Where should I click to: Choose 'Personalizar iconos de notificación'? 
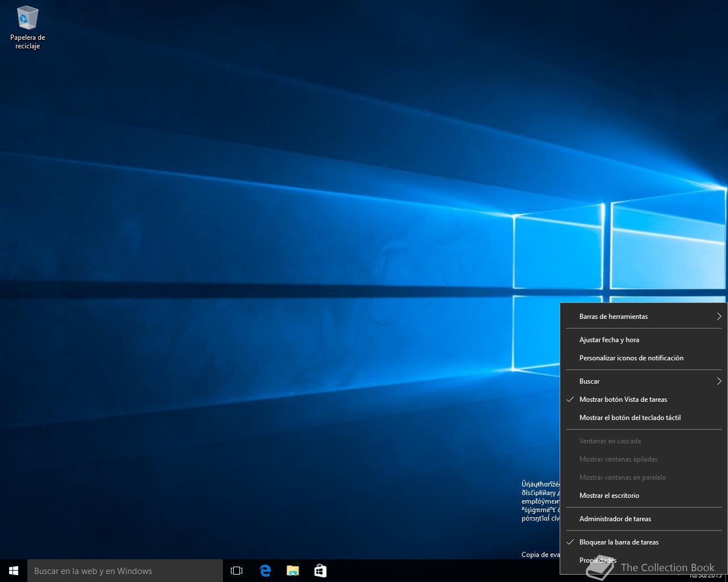pos(643,358)
